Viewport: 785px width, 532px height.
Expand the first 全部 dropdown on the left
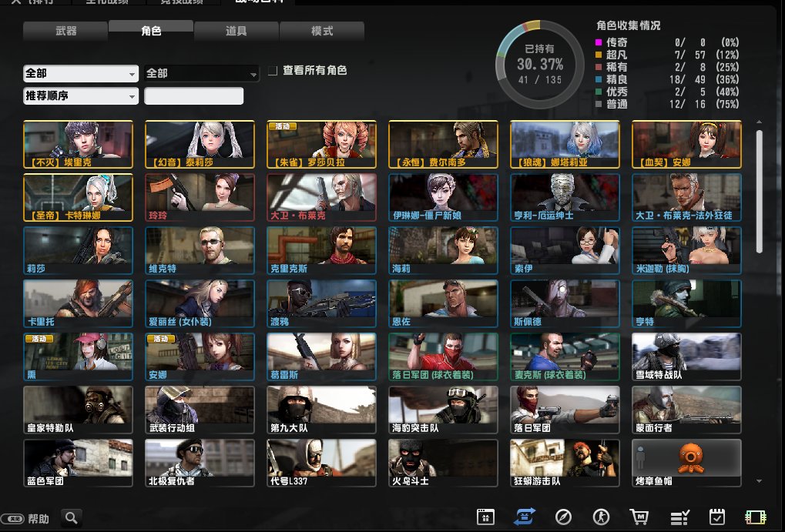tap(81, 73)
